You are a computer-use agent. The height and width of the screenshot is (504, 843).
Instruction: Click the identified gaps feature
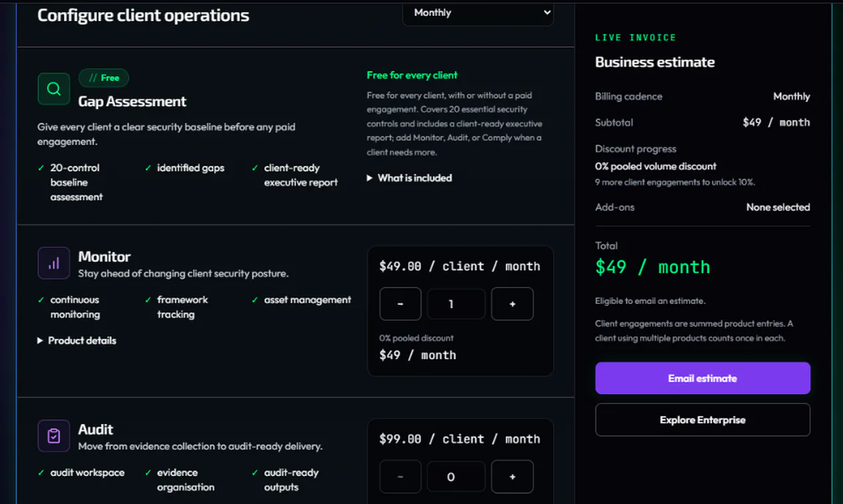[x=191, y=168]
